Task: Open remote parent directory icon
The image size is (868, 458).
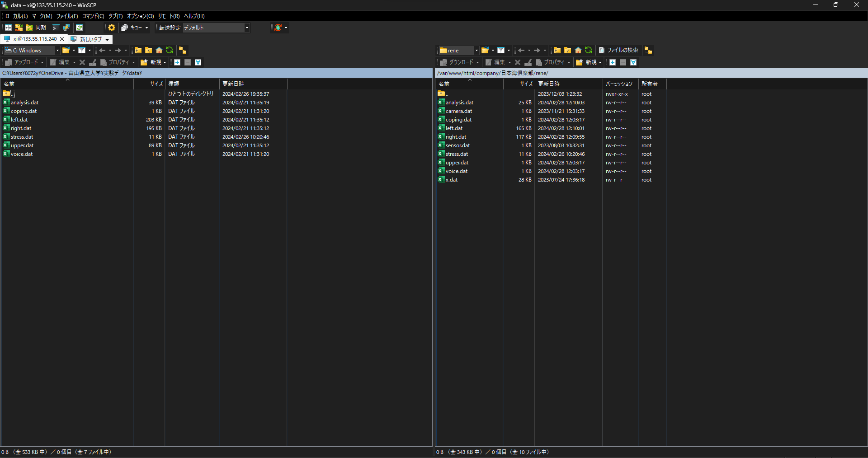Action: coord(557,50)
